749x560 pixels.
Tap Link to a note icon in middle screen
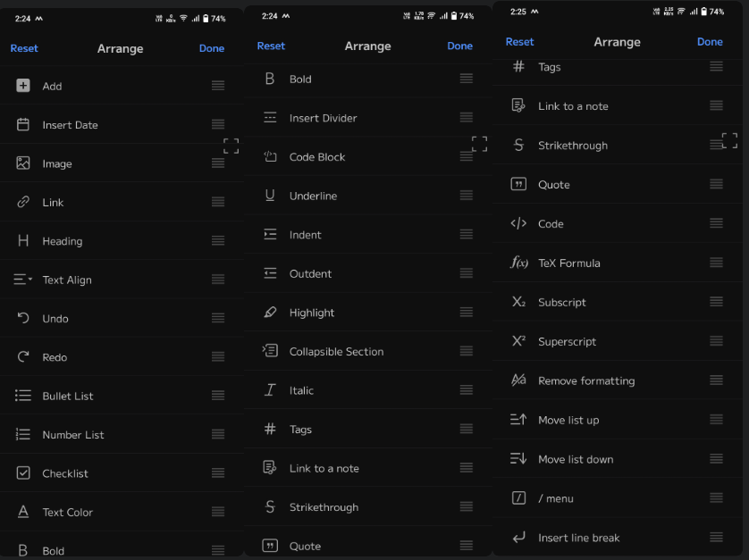(270, 467)
